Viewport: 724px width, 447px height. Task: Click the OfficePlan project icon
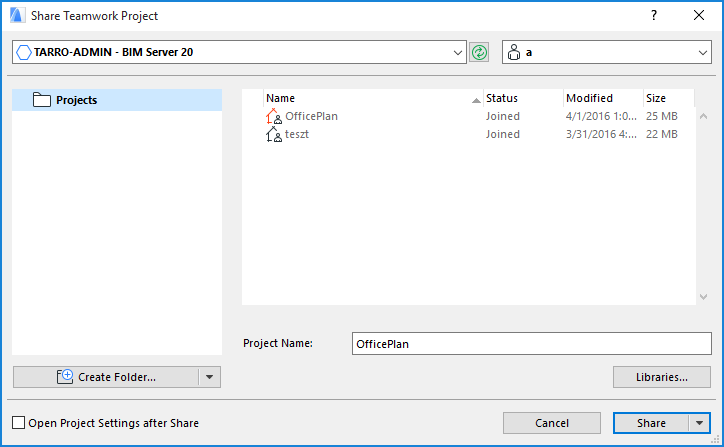pos(273,117)
